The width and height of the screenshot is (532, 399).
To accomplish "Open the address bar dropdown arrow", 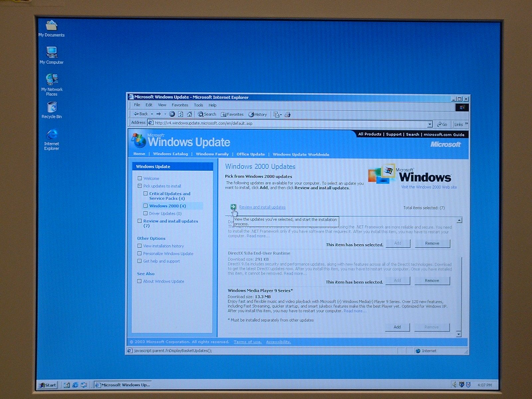I will [x=430, y=124].
